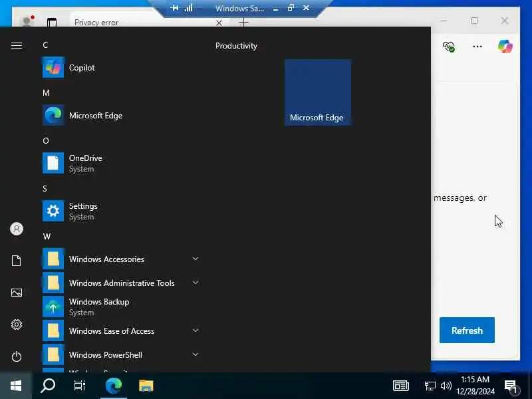This screenshot has width=532, height=399.
Task: Open Copilot icon in Edge toolbar
Action: pos(505,47)
